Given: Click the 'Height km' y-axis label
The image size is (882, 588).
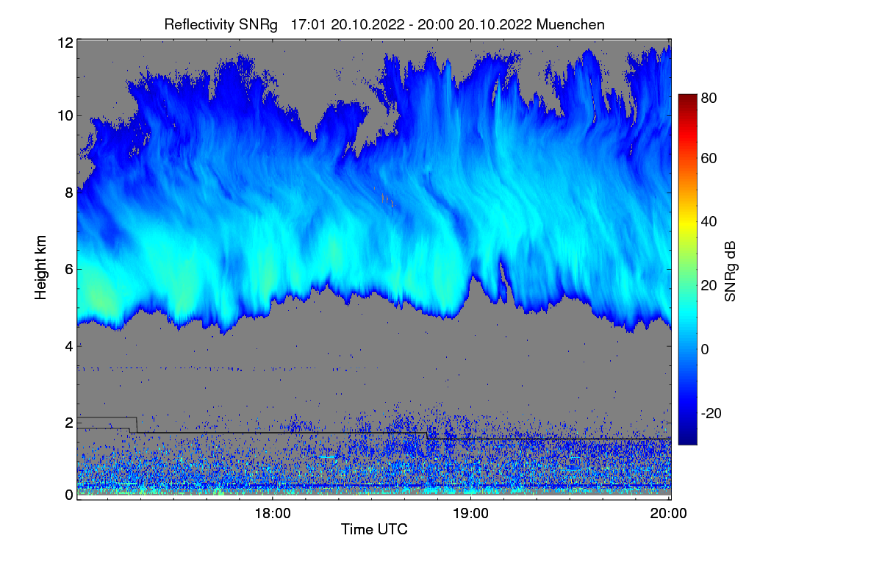Looking at the screenshot, I should point(40,268).
